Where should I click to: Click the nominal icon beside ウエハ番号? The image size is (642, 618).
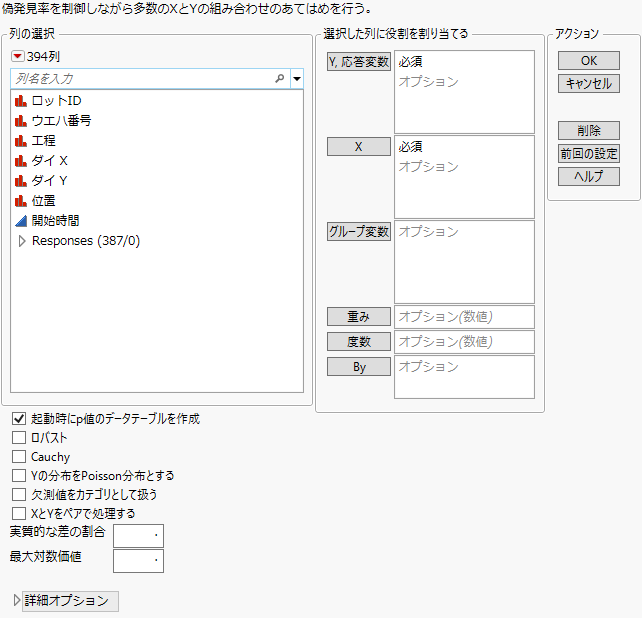[21, 121]
